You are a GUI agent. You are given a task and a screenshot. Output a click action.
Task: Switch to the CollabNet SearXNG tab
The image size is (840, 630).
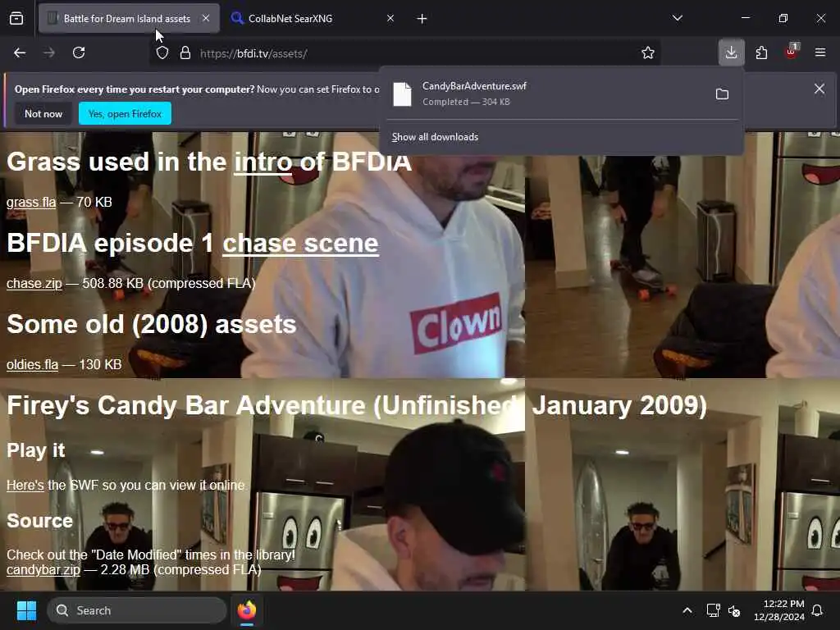313,18
